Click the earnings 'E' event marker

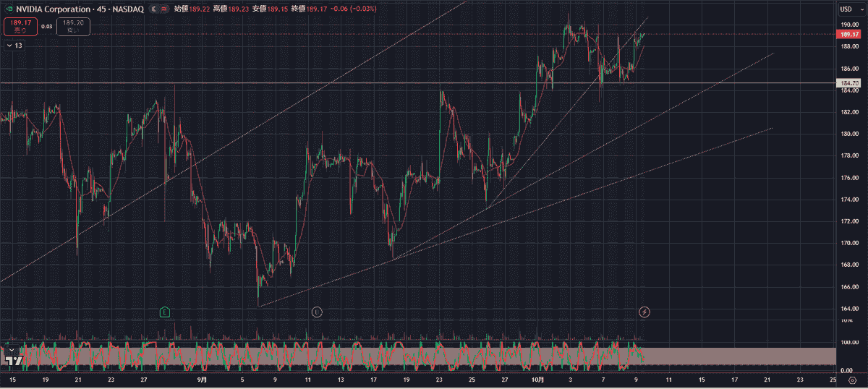coord(165,312)
